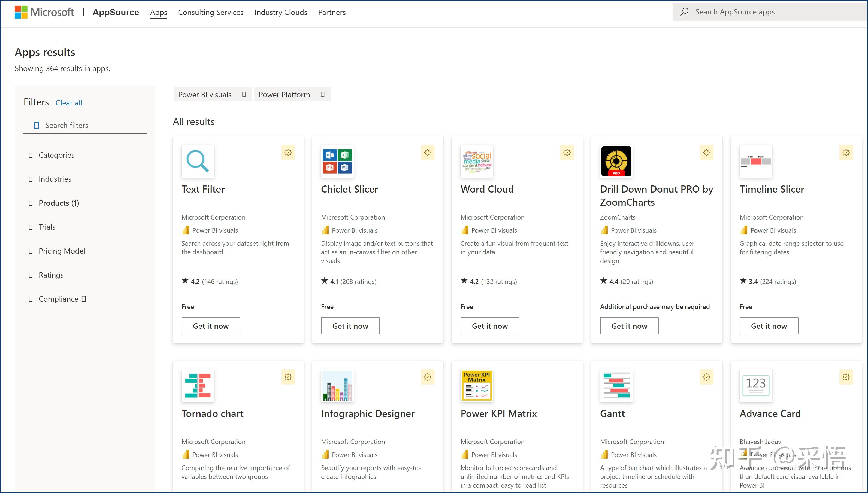Click Get it now for Text Filter
The height and width of the screenshot is (493, 868).
click(211, 326)
